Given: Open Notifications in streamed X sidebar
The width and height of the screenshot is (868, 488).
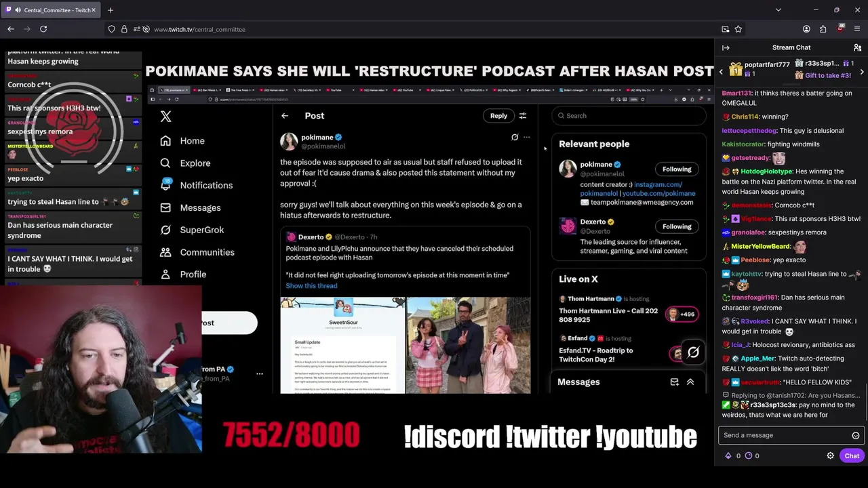Looking at the screenshot, I should [x=196, y=185].
